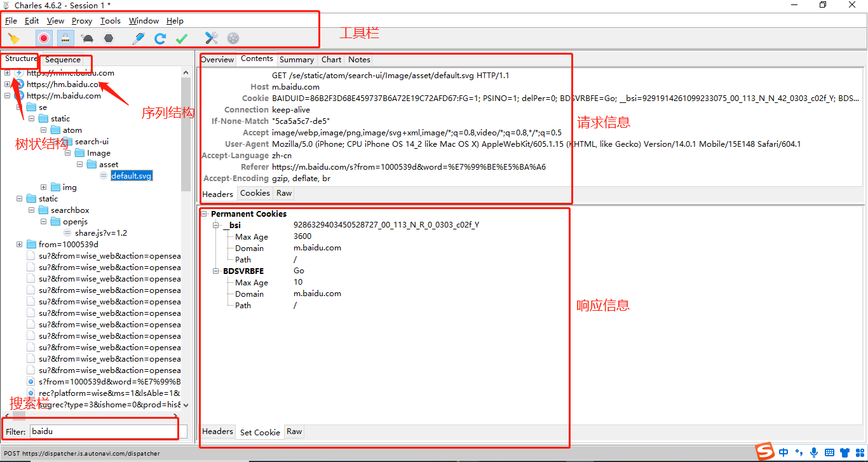This screenshot has height=462, width=868.
Task: Toggle throttling with the turtle icon
Action: pyautogui.click(x=87, y=38)
